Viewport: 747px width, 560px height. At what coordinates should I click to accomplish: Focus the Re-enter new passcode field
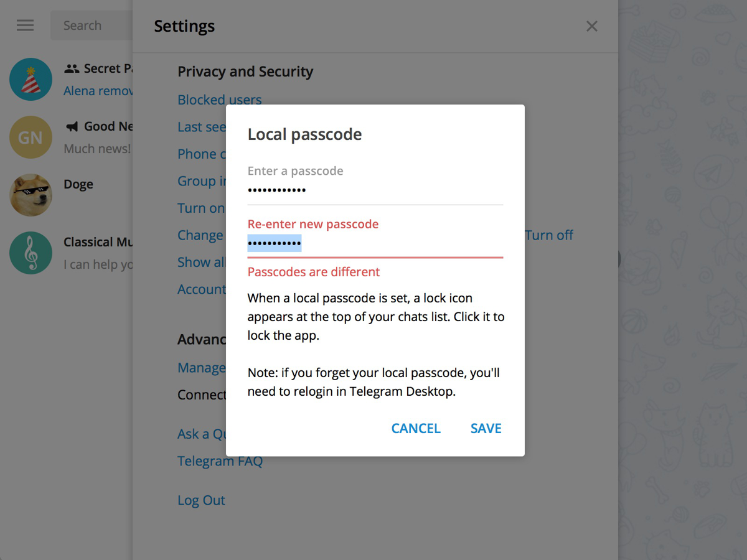click(x=375, y=243)
